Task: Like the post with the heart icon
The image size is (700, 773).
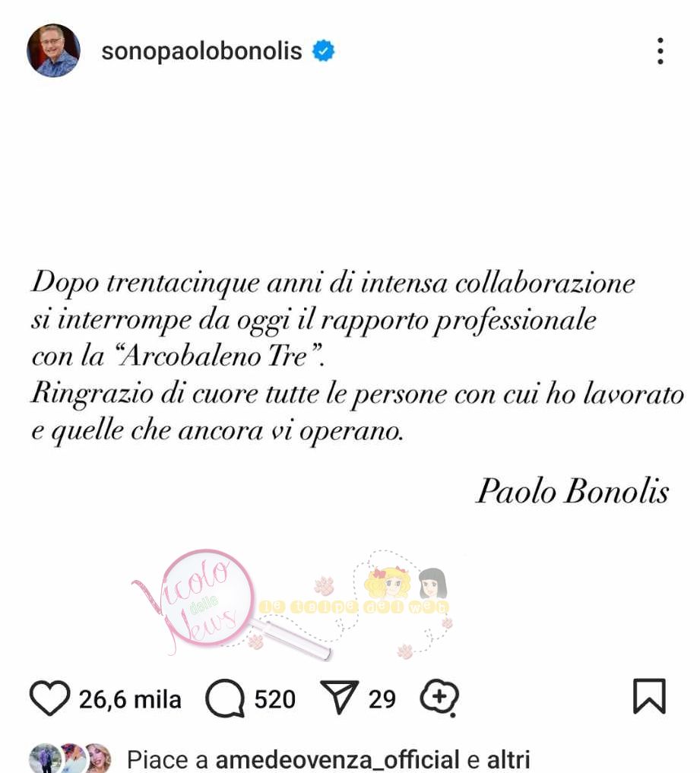Action: tap(50, 698)
